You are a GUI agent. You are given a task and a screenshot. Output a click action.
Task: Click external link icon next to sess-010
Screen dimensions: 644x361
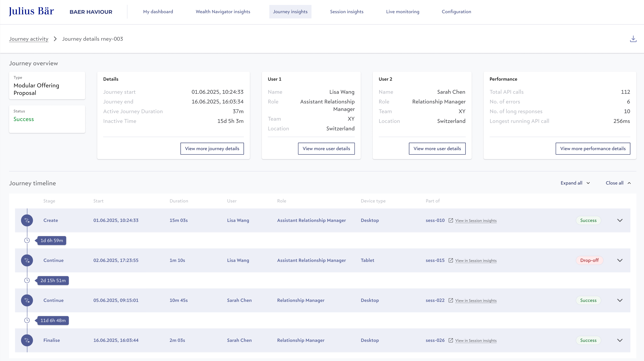pos(451,220)
